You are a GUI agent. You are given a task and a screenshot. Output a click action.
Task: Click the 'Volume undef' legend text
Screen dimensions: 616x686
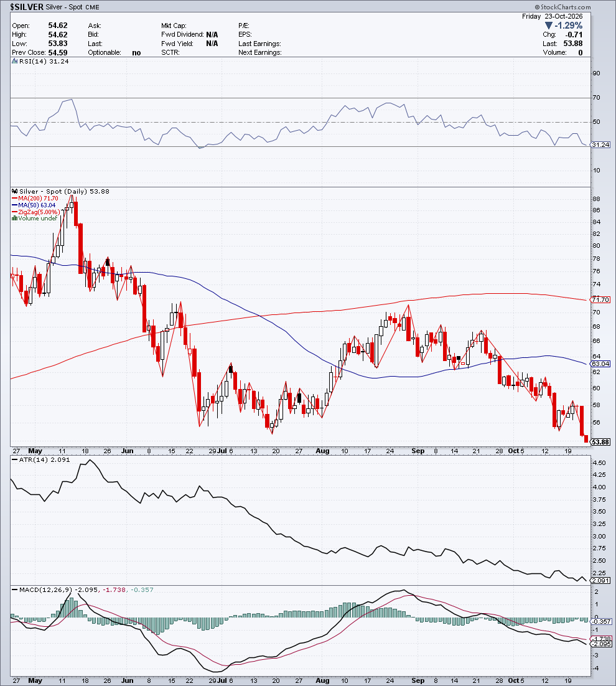37,218
